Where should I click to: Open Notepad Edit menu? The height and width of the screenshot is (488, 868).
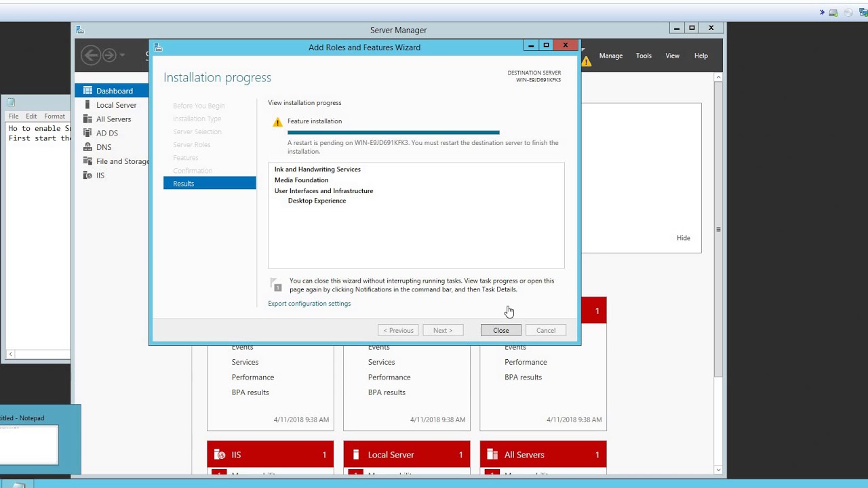coord(31,117)
